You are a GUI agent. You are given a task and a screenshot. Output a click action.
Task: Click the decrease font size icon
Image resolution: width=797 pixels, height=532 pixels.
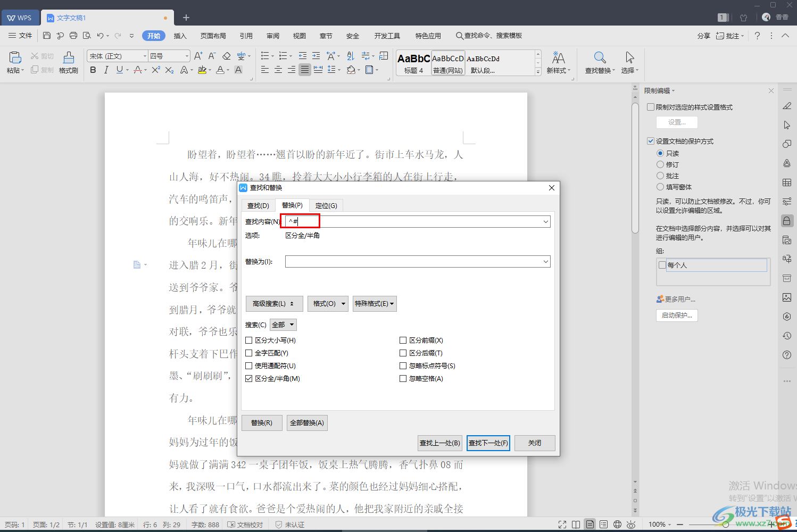click(x=212, y=56)
